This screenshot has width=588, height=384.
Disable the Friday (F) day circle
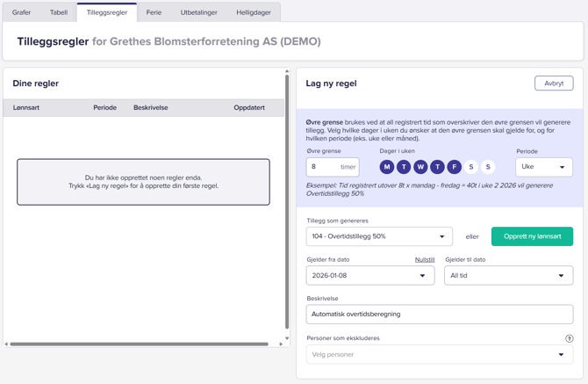(454, 167)
